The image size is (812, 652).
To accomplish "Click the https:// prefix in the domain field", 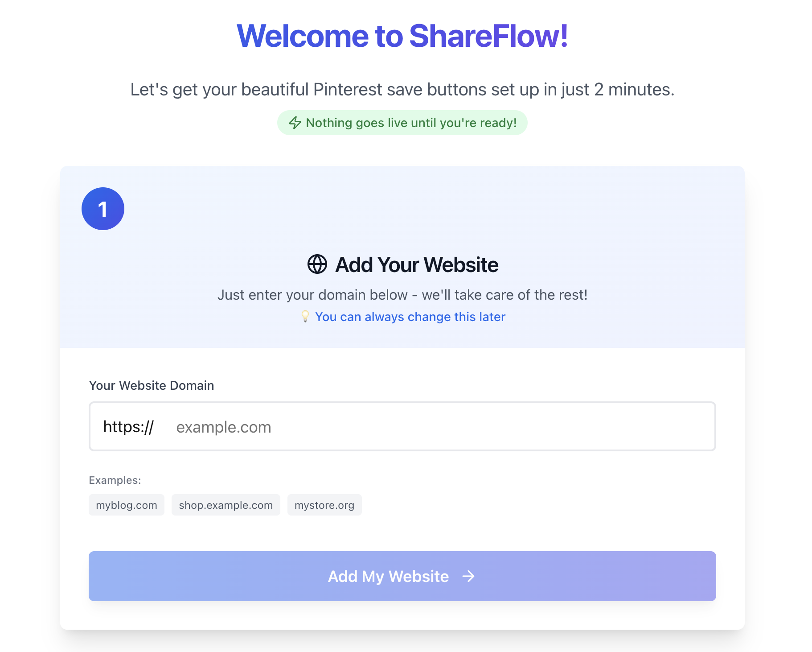I will tap(129, 427).
